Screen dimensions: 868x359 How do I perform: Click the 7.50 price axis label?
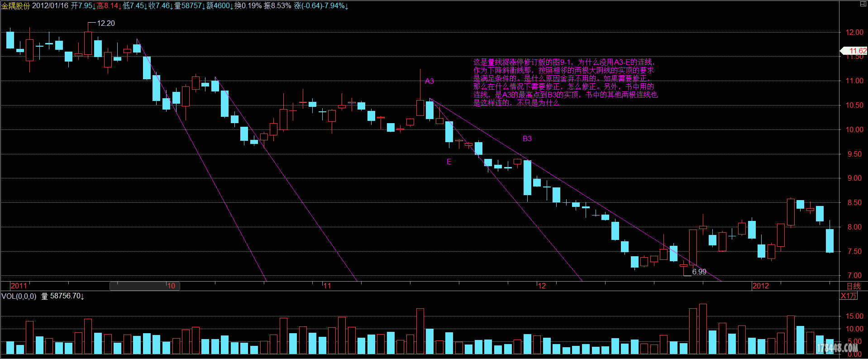point(855,251)
